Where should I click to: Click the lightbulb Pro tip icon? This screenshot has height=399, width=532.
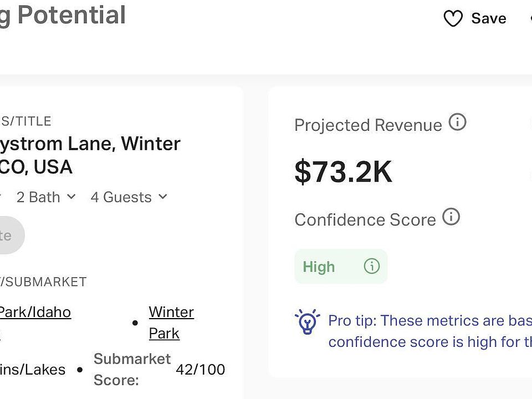tap(307, 322)
